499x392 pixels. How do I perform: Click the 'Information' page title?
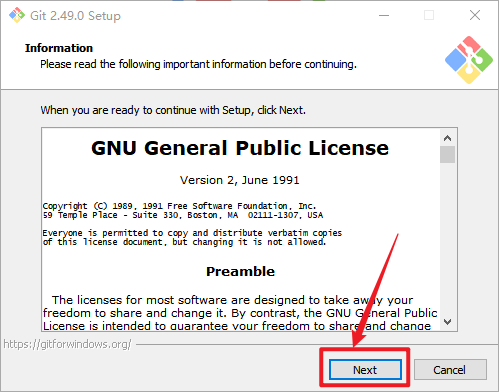59,48
